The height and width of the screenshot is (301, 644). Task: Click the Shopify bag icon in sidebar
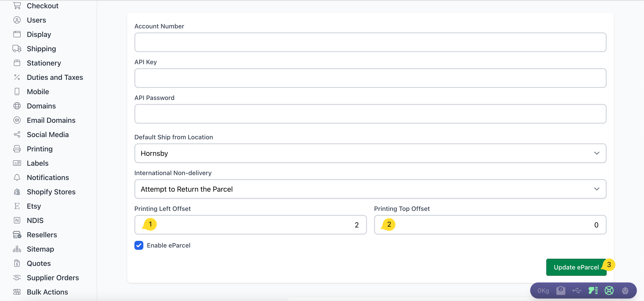point(17,192)
